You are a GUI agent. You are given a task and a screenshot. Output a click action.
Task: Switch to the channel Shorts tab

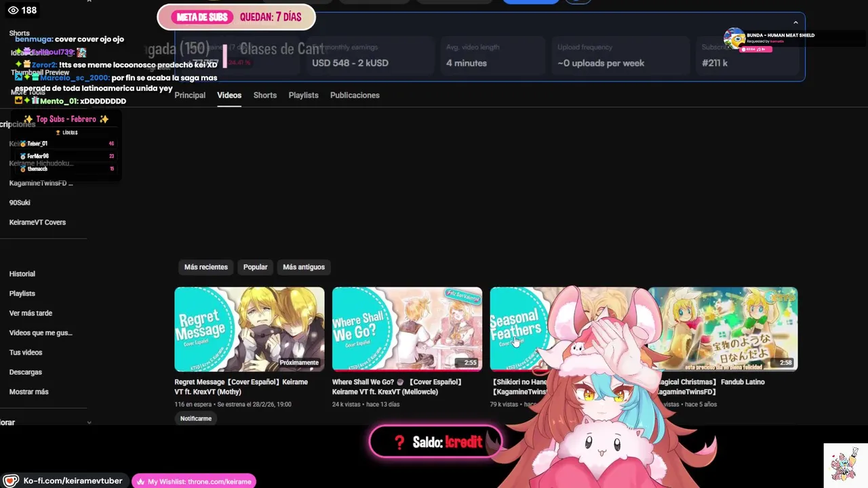coord(265,96)
